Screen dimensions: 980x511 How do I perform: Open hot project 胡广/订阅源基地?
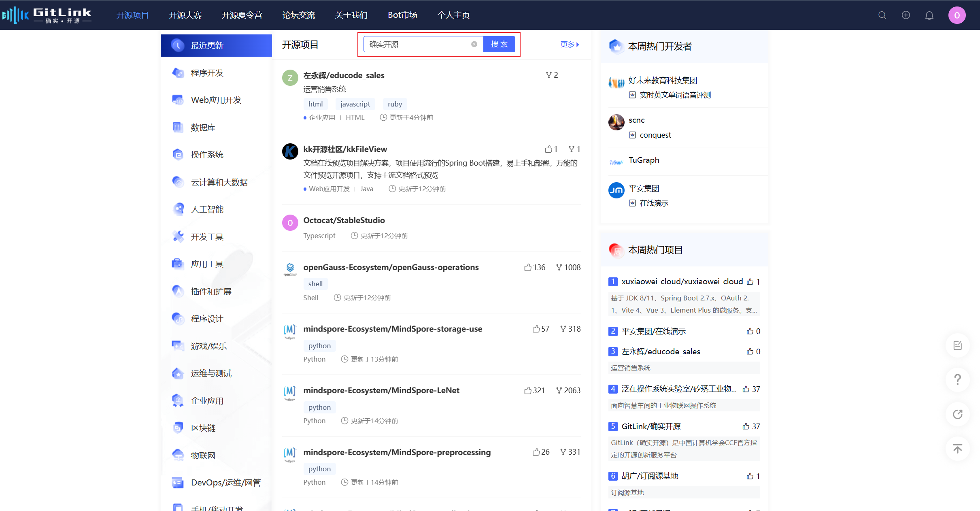click(x=650, y=476)
